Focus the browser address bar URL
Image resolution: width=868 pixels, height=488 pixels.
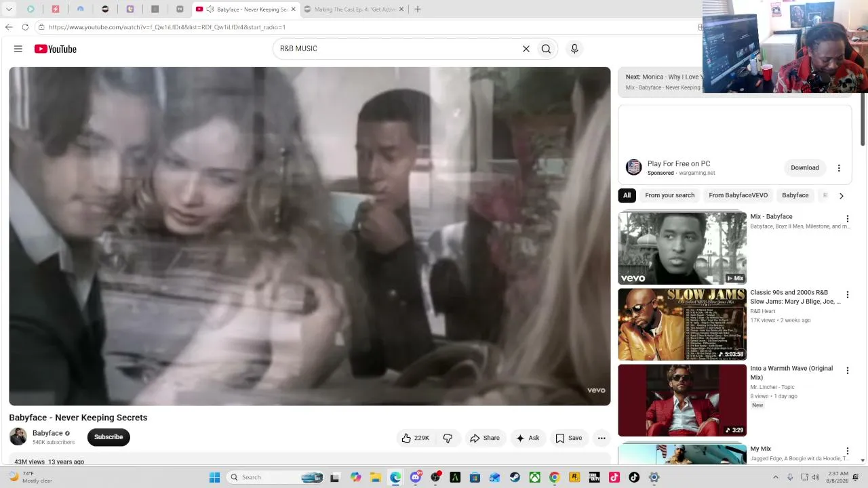167,27
